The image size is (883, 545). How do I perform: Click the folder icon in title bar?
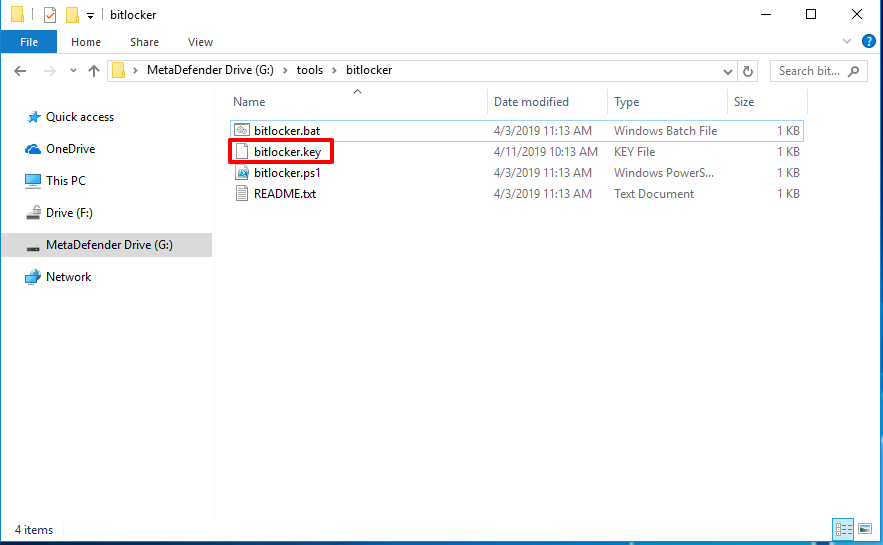click(17, 15)
